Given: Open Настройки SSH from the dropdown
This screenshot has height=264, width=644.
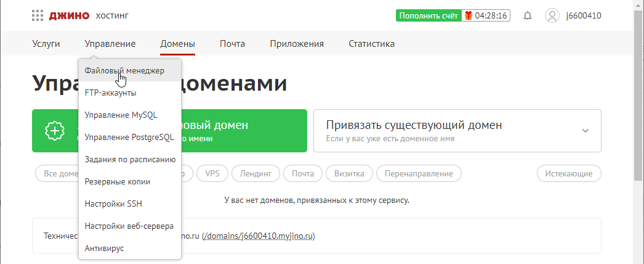Looking at the screenshot, I should tap(114, 204).
